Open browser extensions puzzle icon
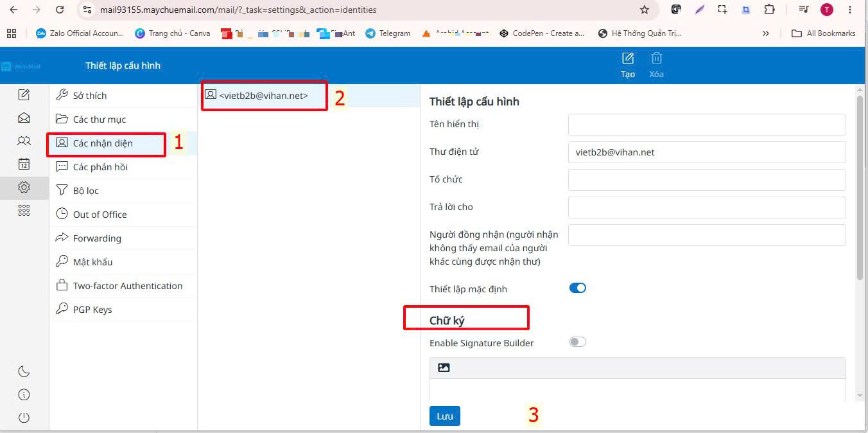 769,10
